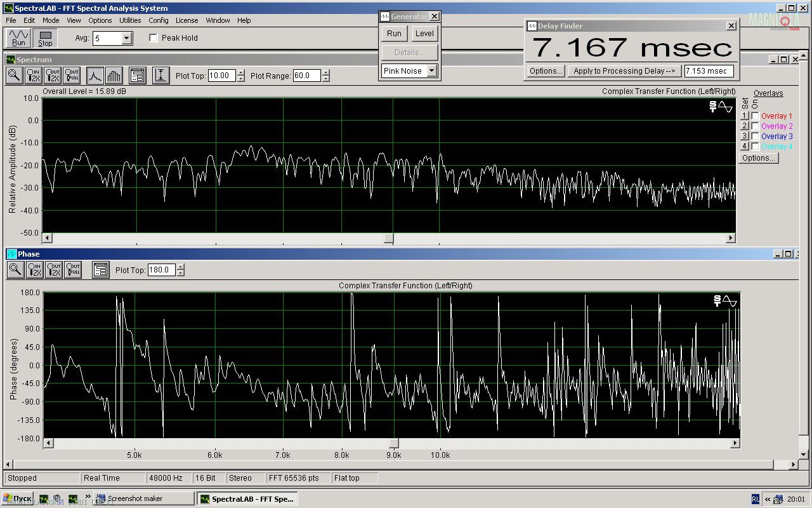Click Zoom In 2X in Spectrum toolbar
This screenshot has width=812, height=508.
(x=34, y=76)
